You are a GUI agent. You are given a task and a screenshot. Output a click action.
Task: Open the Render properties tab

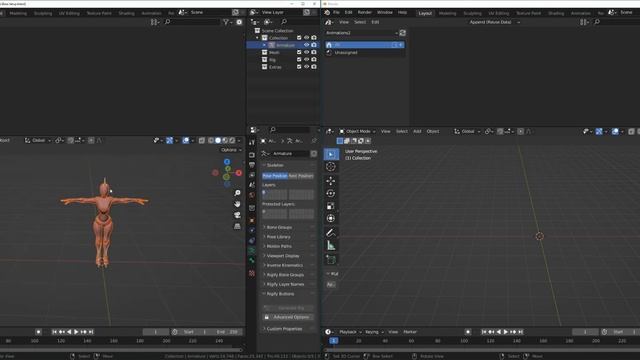(252, 155)
